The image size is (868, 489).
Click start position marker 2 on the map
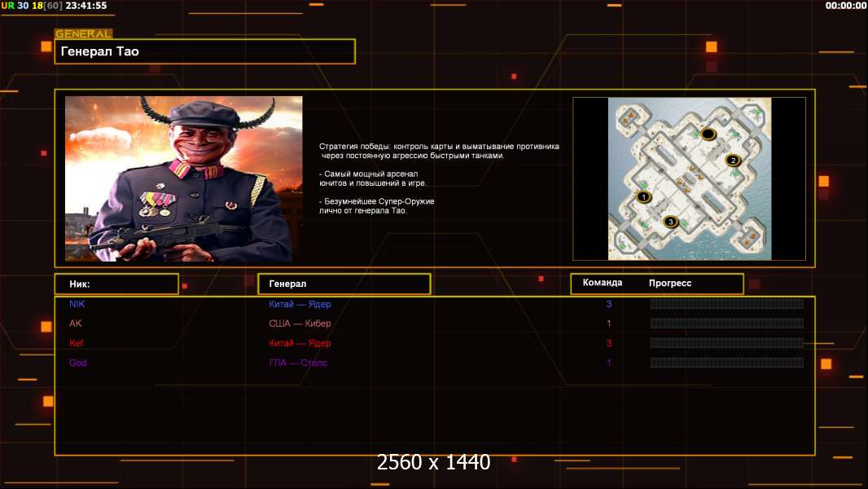733,161
